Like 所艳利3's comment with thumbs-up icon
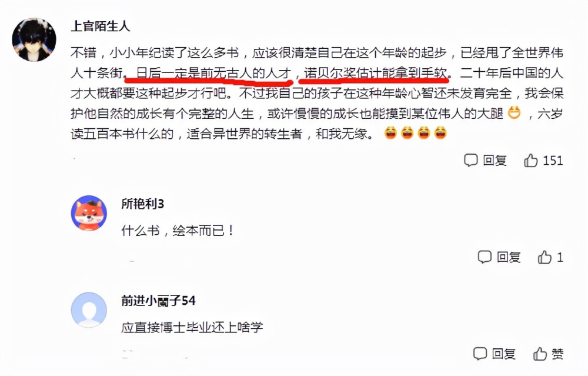 [544, 257]
